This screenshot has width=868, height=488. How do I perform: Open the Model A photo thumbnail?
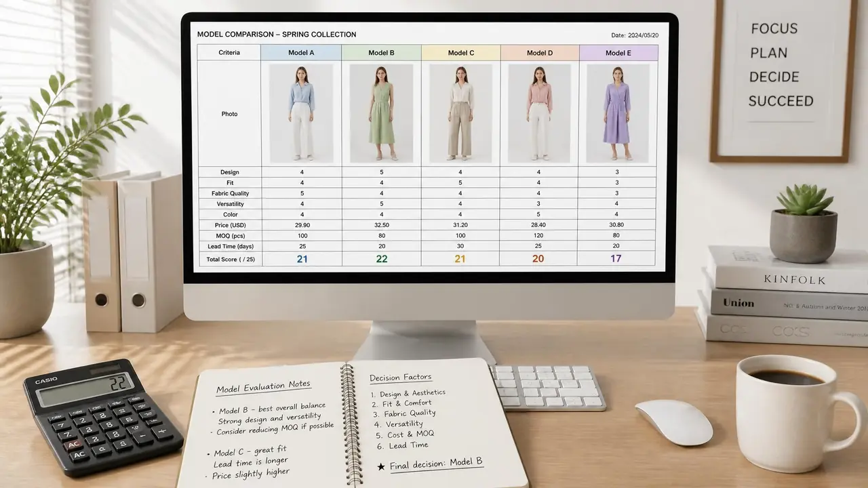pos(302,113)
